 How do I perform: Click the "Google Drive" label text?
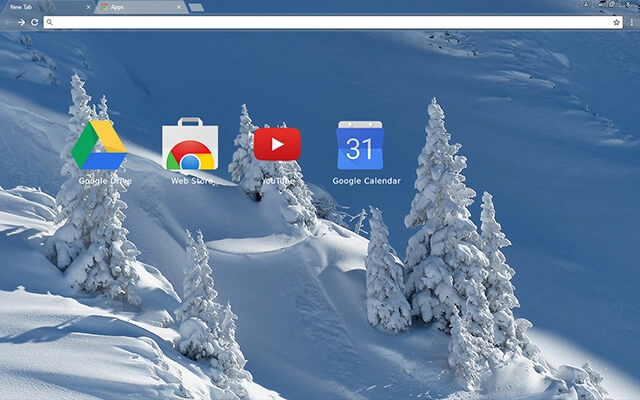(105, 181)
